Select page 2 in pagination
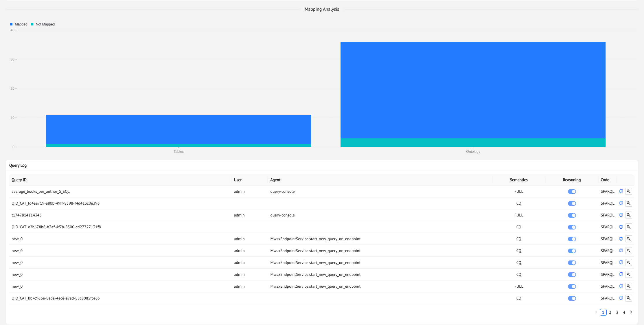Image resolution: width=644 pixels, height=325 pixels. click(610, 312)
